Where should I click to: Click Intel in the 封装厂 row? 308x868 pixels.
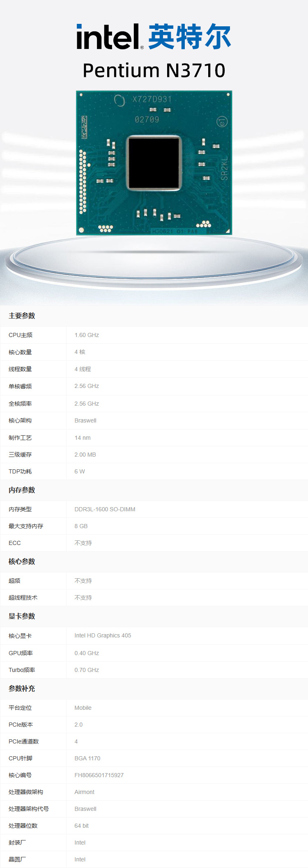tap(80, 843)
